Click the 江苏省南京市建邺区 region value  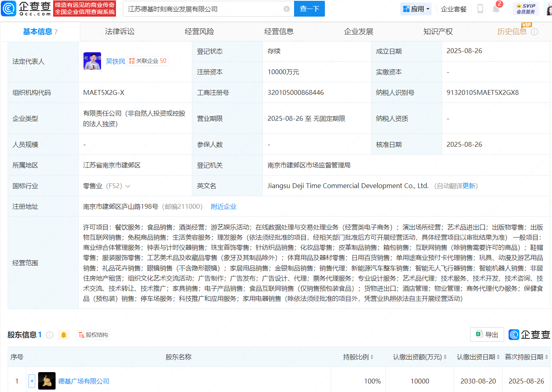click(112, 165)
